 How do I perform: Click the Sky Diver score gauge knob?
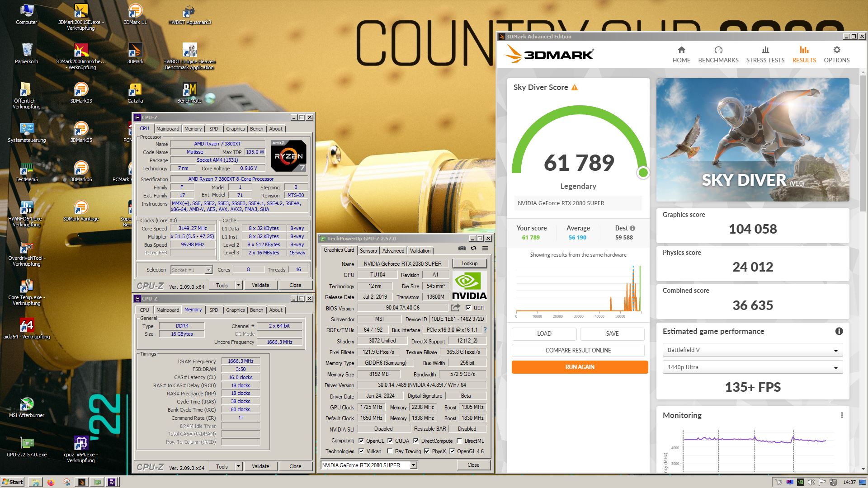(643, 173)
